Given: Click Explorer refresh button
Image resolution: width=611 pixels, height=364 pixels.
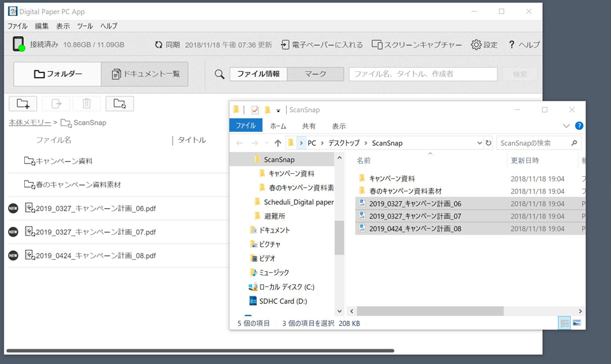Looking at the screenshot, I should coord(488,143).
